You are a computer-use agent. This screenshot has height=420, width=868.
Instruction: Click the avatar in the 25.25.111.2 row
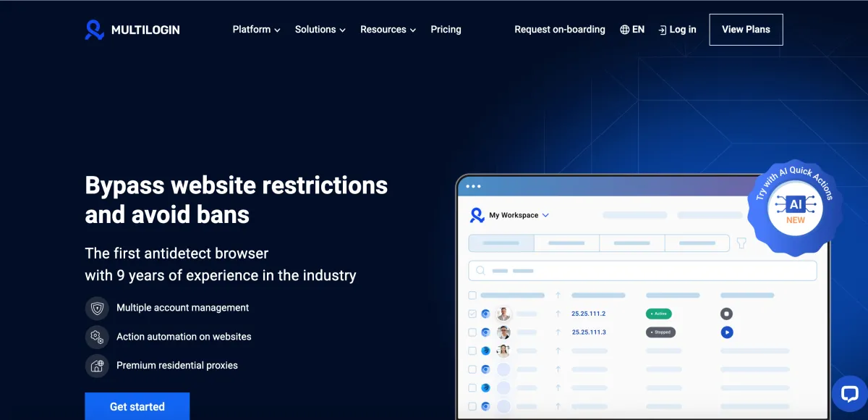(x=503, y=314)
